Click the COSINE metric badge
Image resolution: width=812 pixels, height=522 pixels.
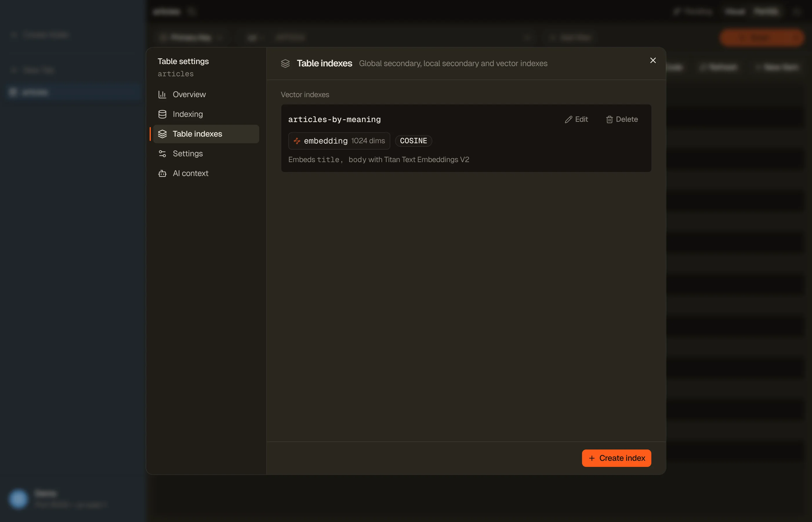414,141
